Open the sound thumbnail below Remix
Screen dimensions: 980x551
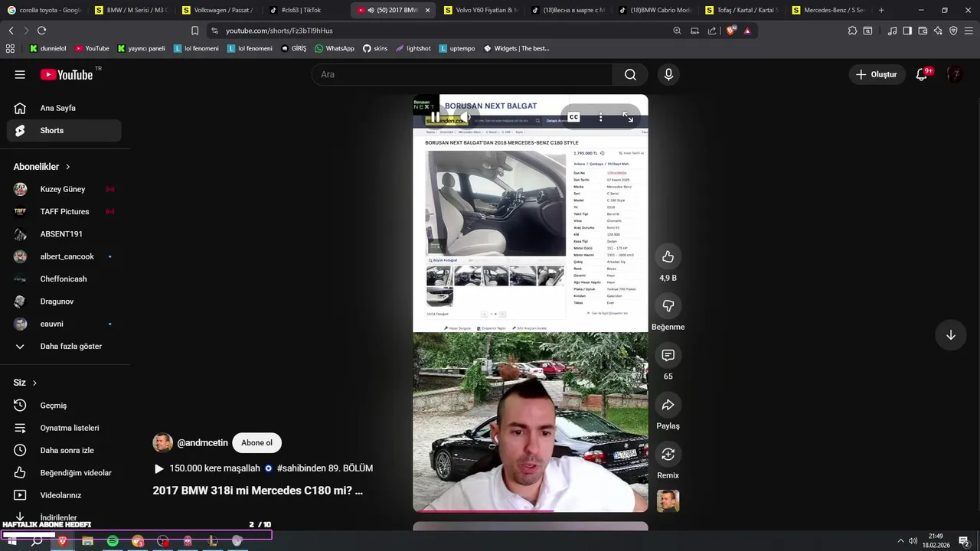tap(668, 501)
